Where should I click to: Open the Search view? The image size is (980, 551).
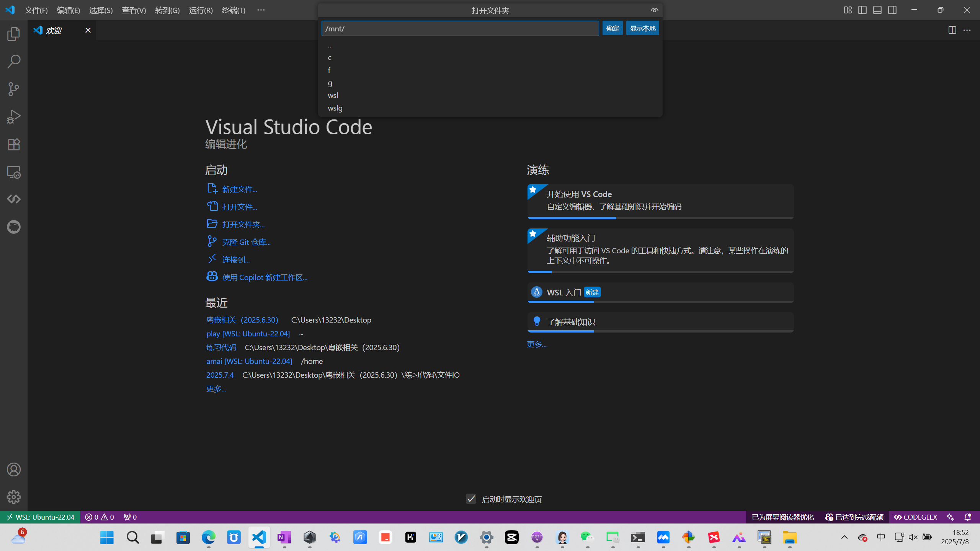pyautogui.click(x=13, y=61)
